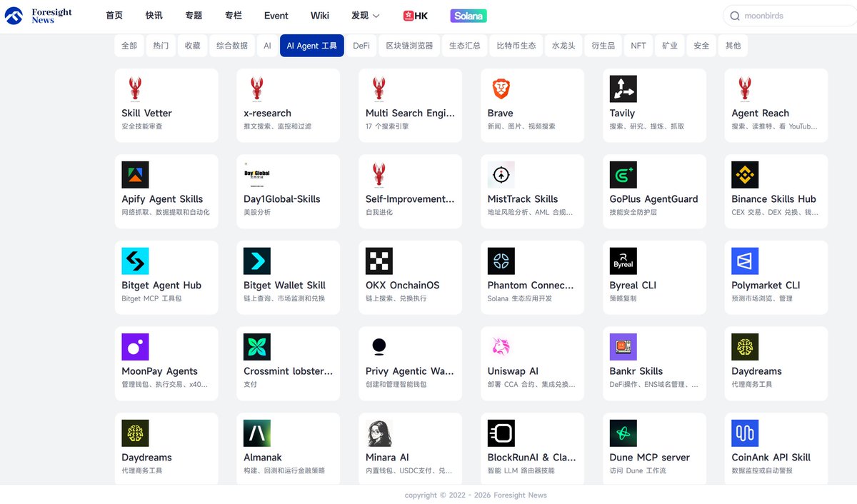Image resolution: width=857 pixels, height=504 pixels.
Task: Select the DeFi category tab
Action: point(361,46)
